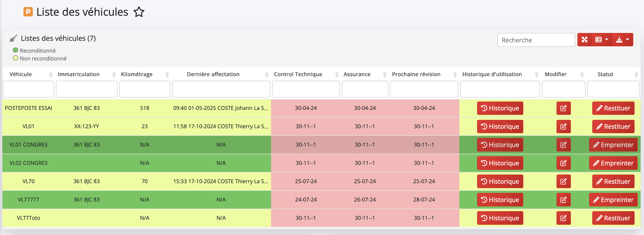Click the orange P logo icon
Image resolution: width=644 pixels, height=235 pixels.
(x=28, y=12)
